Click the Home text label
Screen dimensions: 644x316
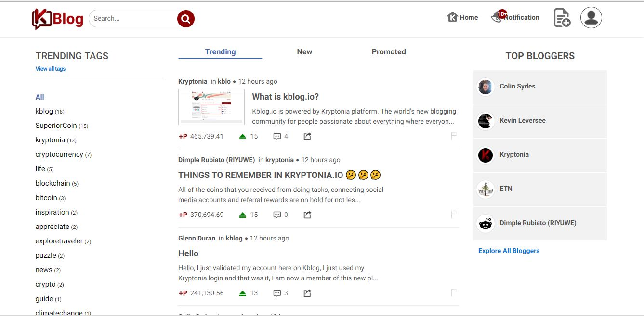point(469,17)
